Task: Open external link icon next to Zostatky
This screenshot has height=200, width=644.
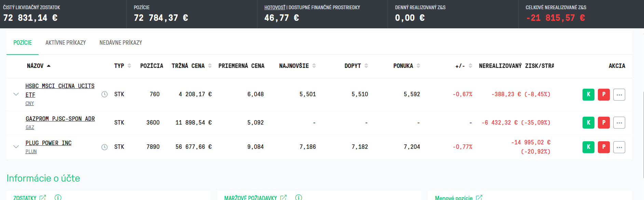Action: 43,198
